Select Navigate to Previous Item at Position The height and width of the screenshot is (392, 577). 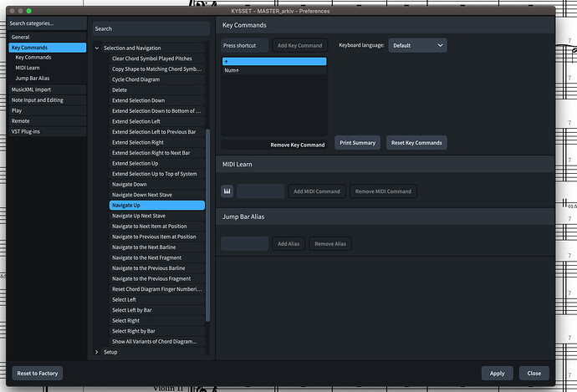point(157,237)
